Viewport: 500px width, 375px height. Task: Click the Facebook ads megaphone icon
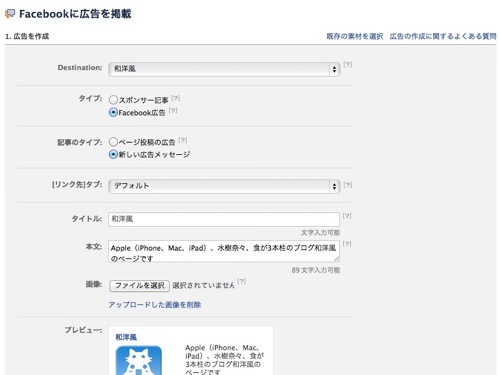pyautogui.click(x=10, y=14)
